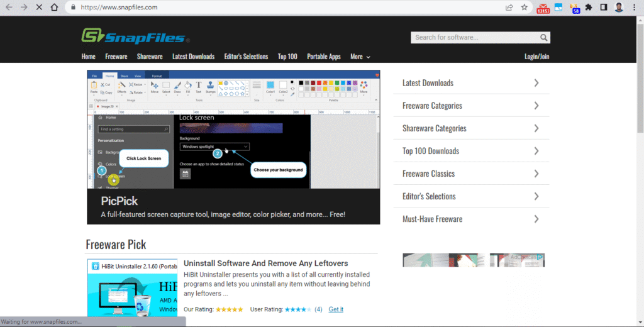This screenshot has width=644, height=327.
Task: Click the chevron next to Freeware Classics
Action: coord(536,174)
